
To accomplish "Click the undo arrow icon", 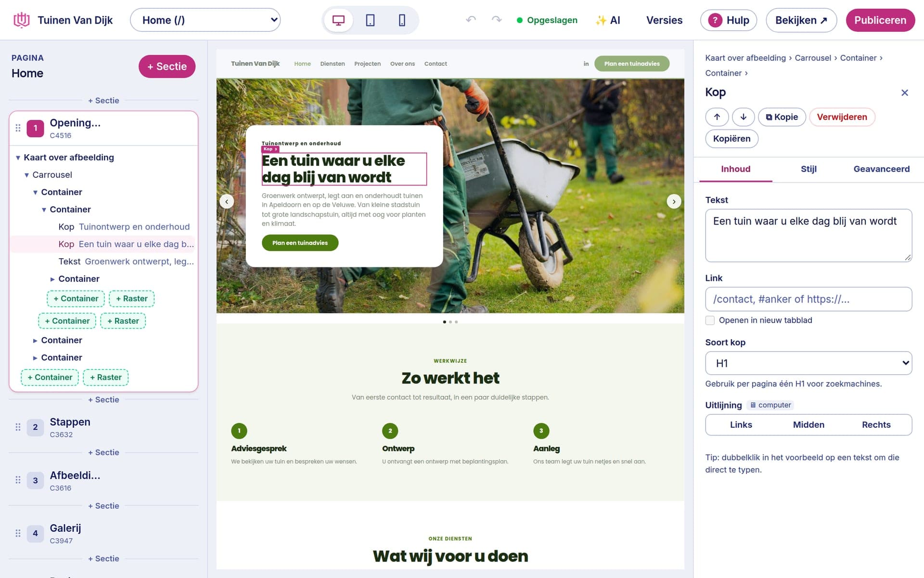I will point(471,20).
